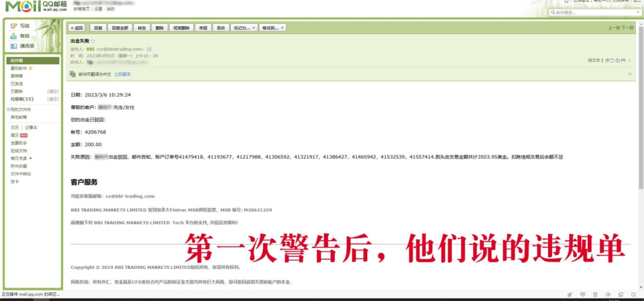Image resolution: width=644 pixels, height=301 pixels.
Task: Click the 换肤 change skin link
Action: pyautogui.click(x=110, y=9)
